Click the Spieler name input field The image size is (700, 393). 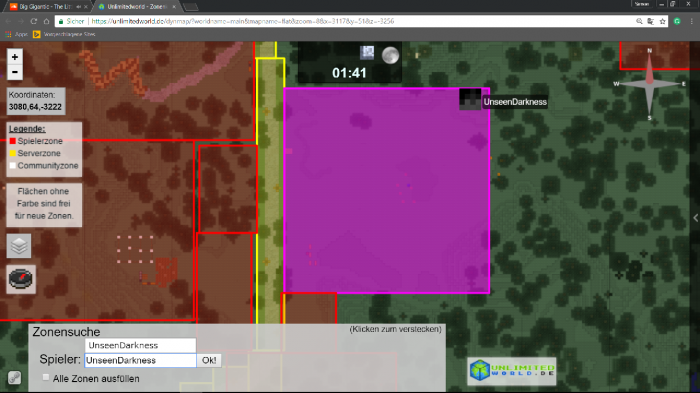point(140,360)
